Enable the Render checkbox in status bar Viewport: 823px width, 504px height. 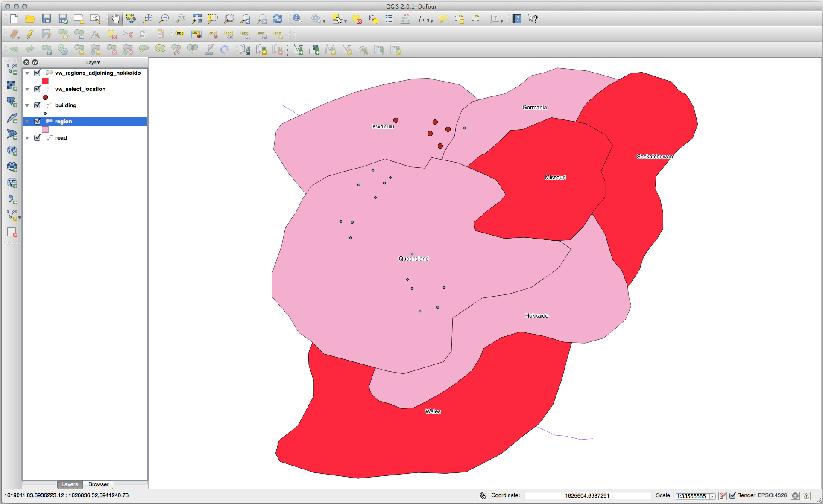[x=733, y=495]
